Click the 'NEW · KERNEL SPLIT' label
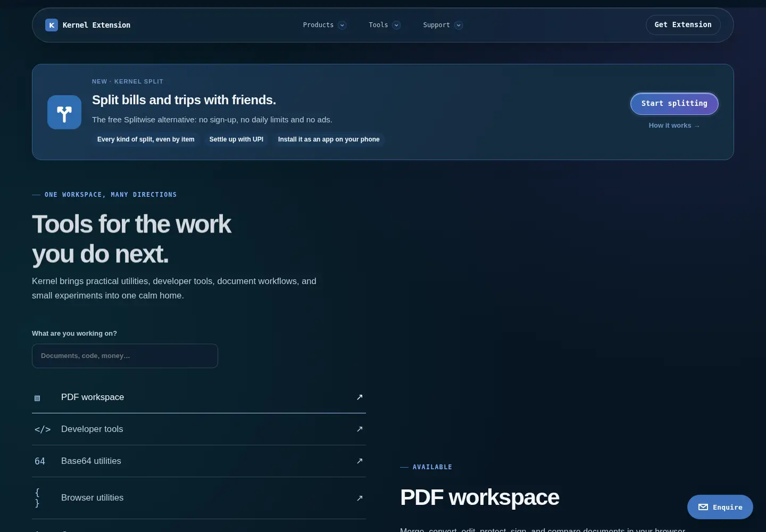The height and width of the screenshot is (532, 766). click(128, 81)
